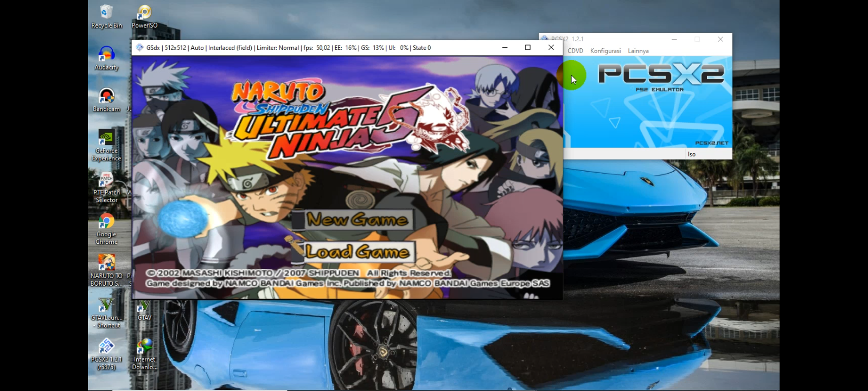Open the CDVD menu in PCSX2
Viewport: 868px width, 391px height.
pos(575,51)
